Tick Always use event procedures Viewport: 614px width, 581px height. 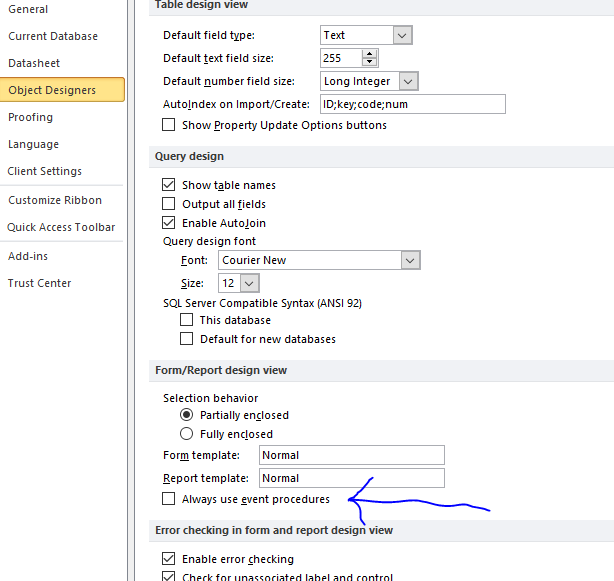[168, 499]
